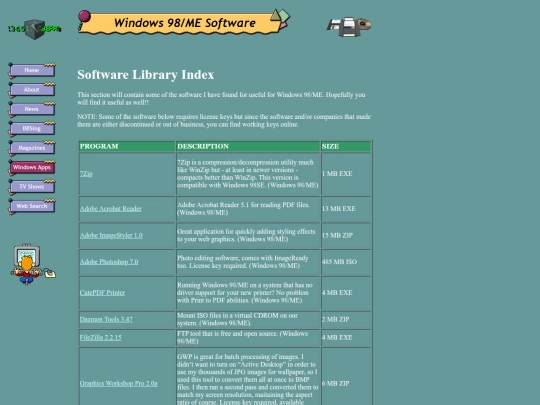Screen dimensions: 540x405
Task: Click the 7Zip description text
Action: click(x=248, y=174)
